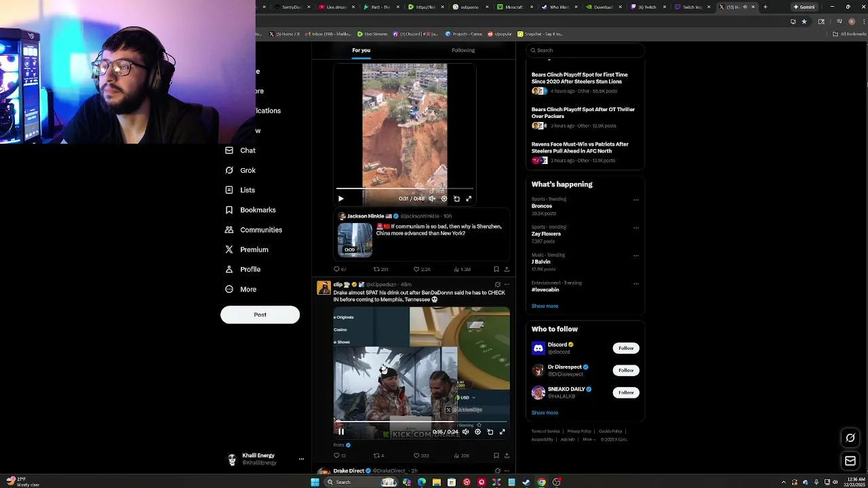
Task: Expand Drake clip to fullscreen
Action: (502, 432)
